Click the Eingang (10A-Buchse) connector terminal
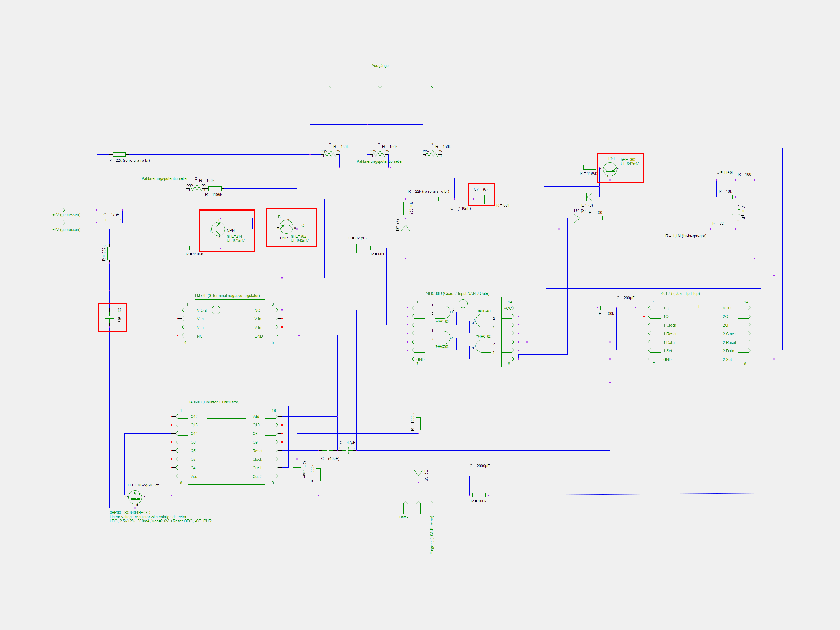The height and width of the screenshot is (630, 840). point(431,508)
